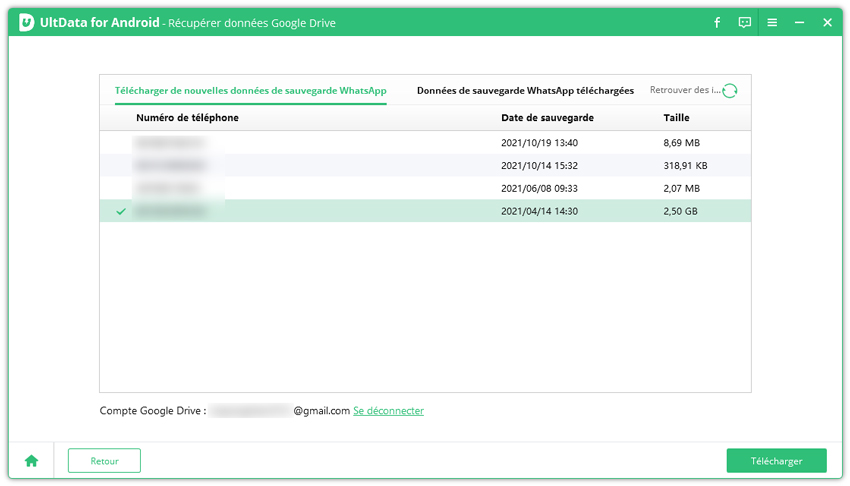Click the 2,07 MB size cell

681,189
